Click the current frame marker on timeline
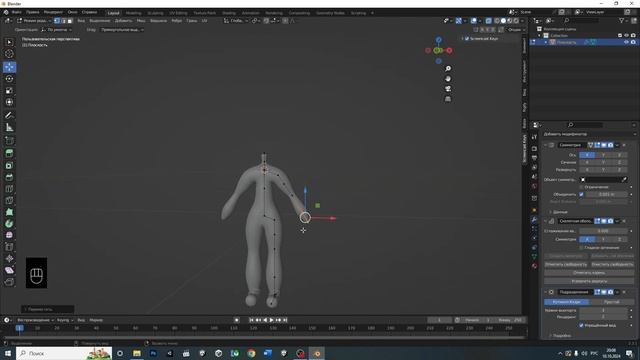 pos(19,328)
